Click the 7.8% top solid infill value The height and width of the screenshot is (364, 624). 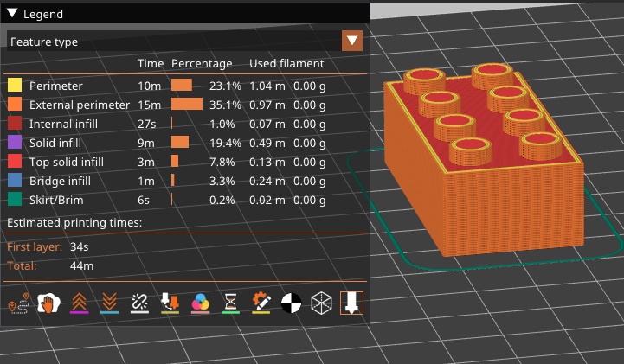click(222, 163)
